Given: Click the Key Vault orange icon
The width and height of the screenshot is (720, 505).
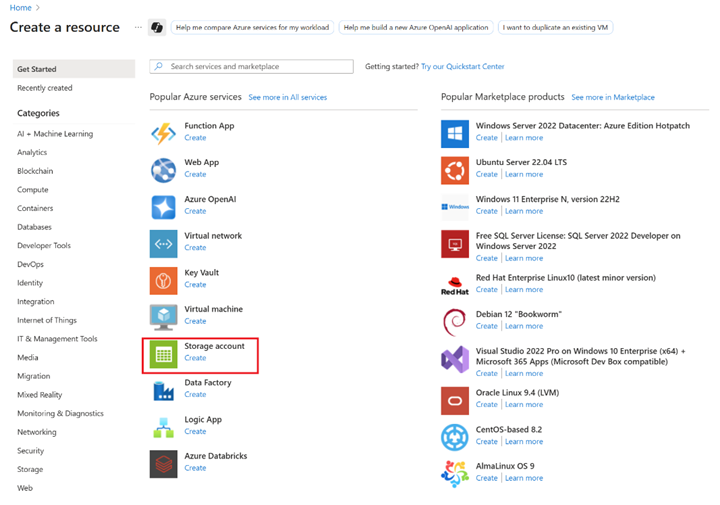Looking at the screenshot, I should 163,280.
